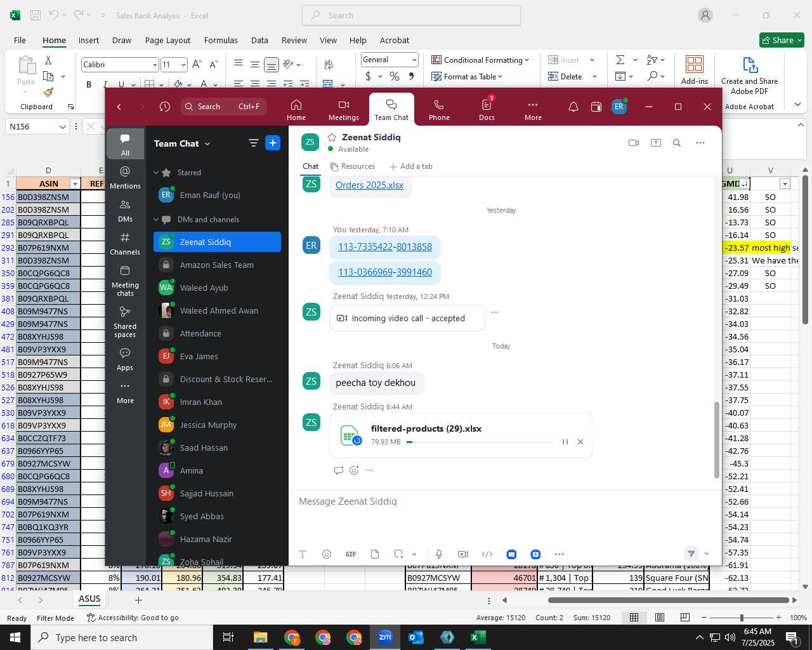Select the ASUS sheet tab

pos(89,599)
